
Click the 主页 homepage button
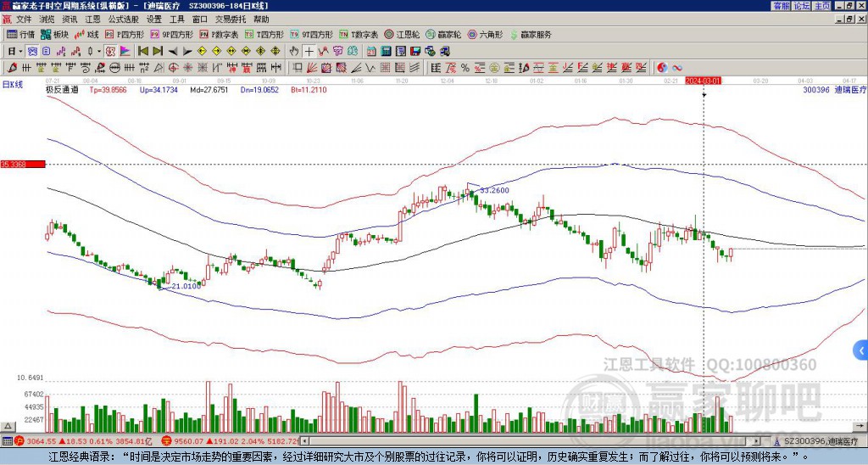[822, 6]
